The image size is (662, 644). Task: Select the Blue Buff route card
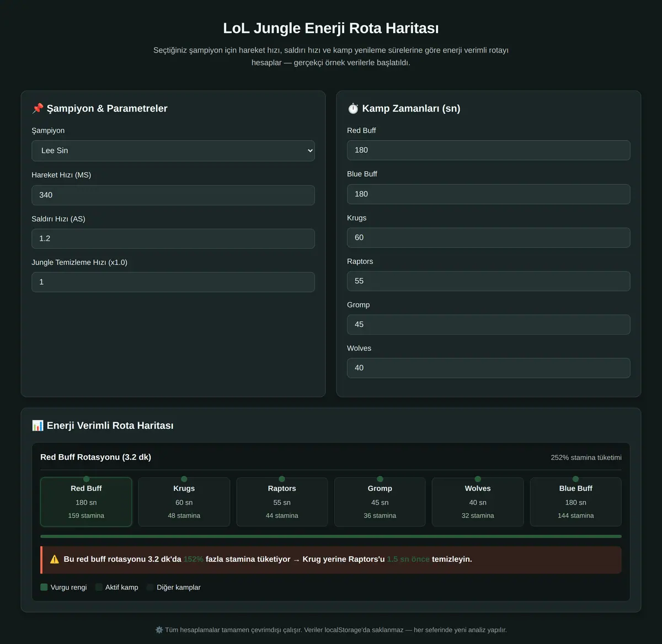coord(576,502)
